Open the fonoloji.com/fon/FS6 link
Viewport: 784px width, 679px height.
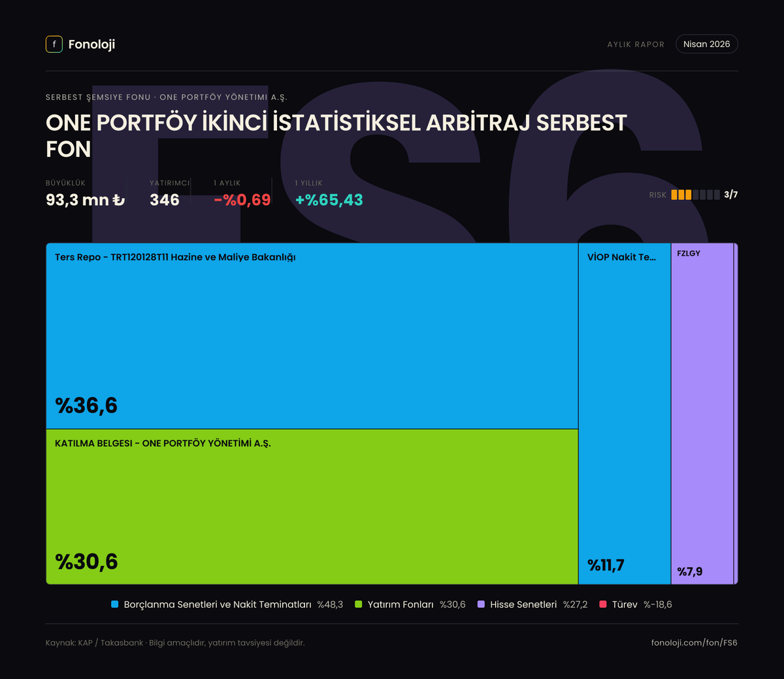pos(694,642)
